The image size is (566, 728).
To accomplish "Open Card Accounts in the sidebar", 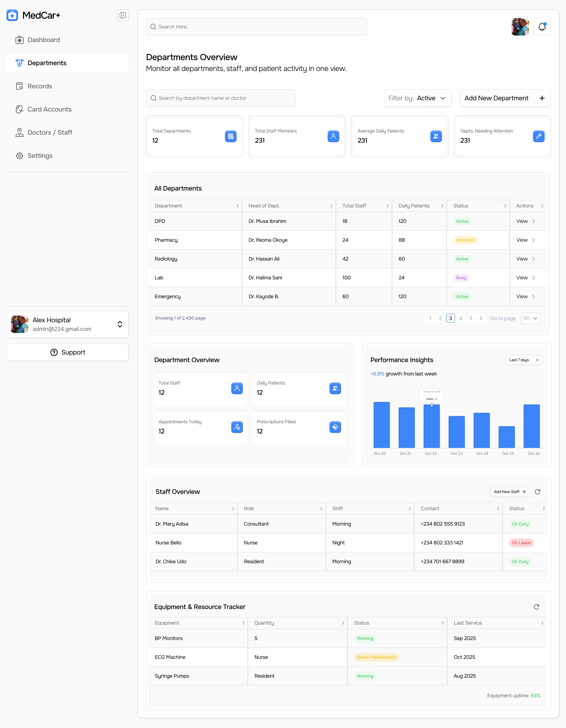I will pyautogui.click(x=49, y=109).
